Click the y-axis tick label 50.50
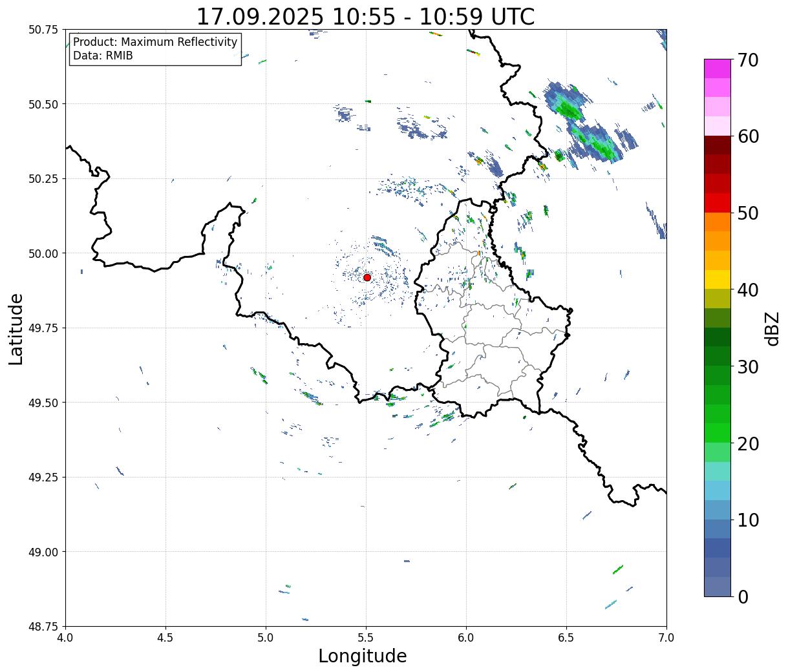 click(x=43, y=104)
